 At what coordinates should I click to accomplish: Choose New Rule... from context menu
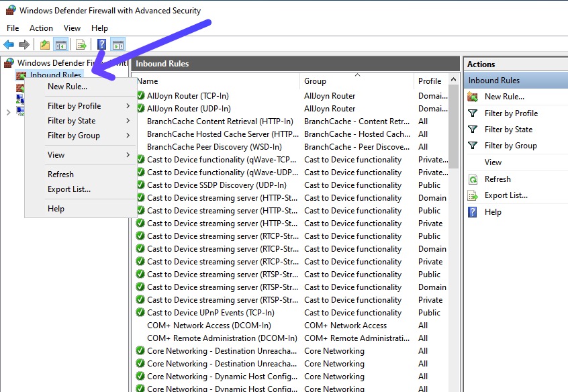click(67, 87)
